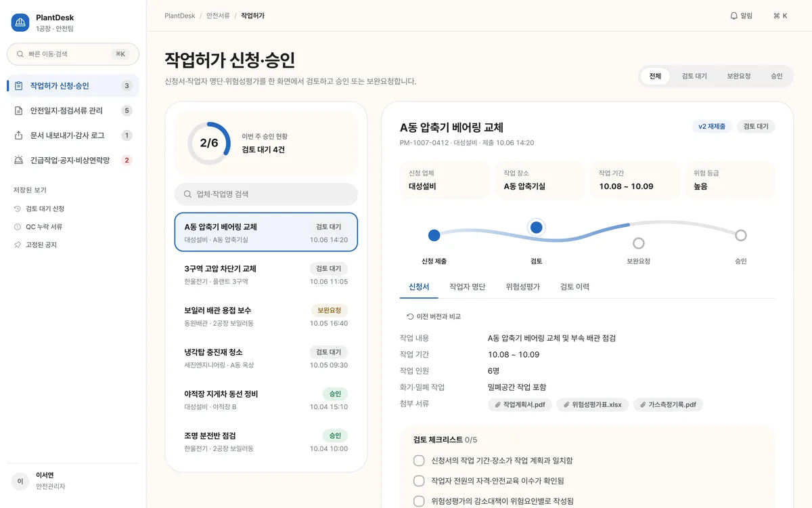Open 긴급작업·공지·비상연락망 in sidebar

(x=73, y=161)
